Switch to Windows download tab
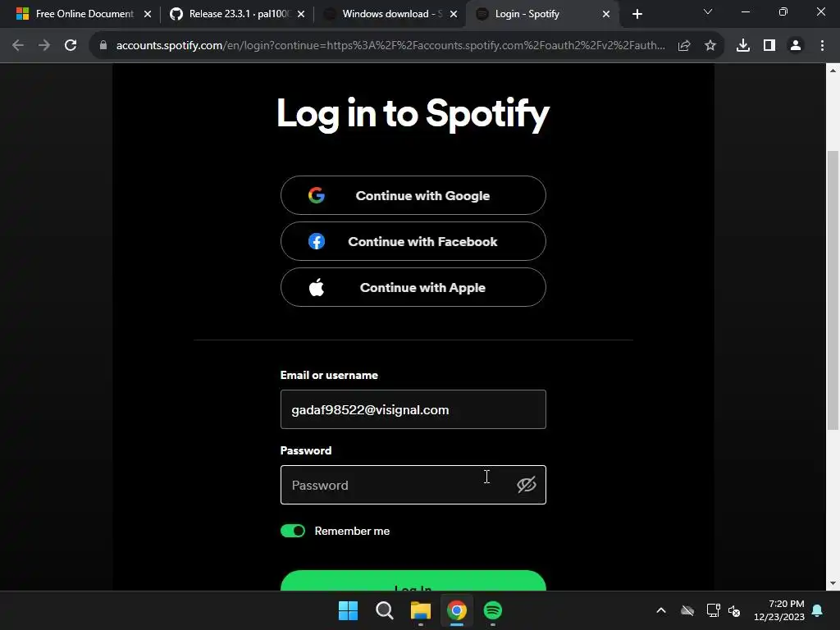 pyautogui.click(x=391, y=14)
